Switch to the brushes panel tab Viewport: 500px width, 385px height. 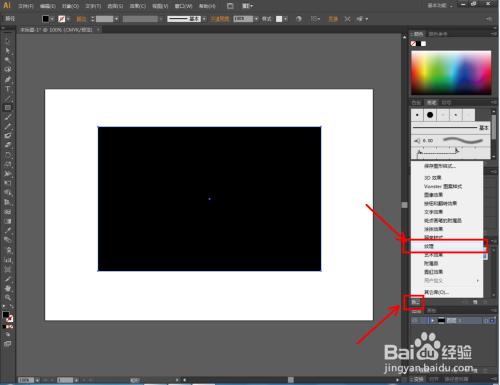(x=431, y=103)
